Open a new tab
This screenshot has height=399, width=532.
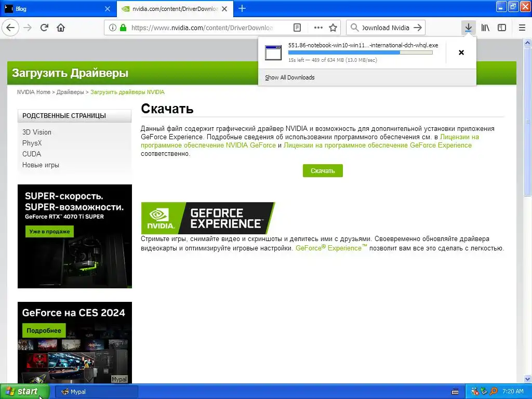(242, 8)
